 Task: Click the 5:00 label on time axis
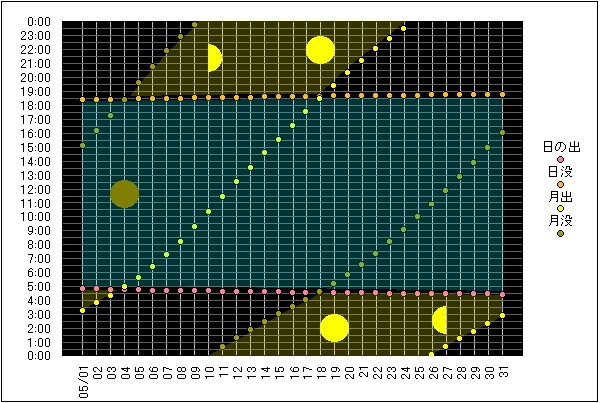pyautogui.click(x=42, y=286)
